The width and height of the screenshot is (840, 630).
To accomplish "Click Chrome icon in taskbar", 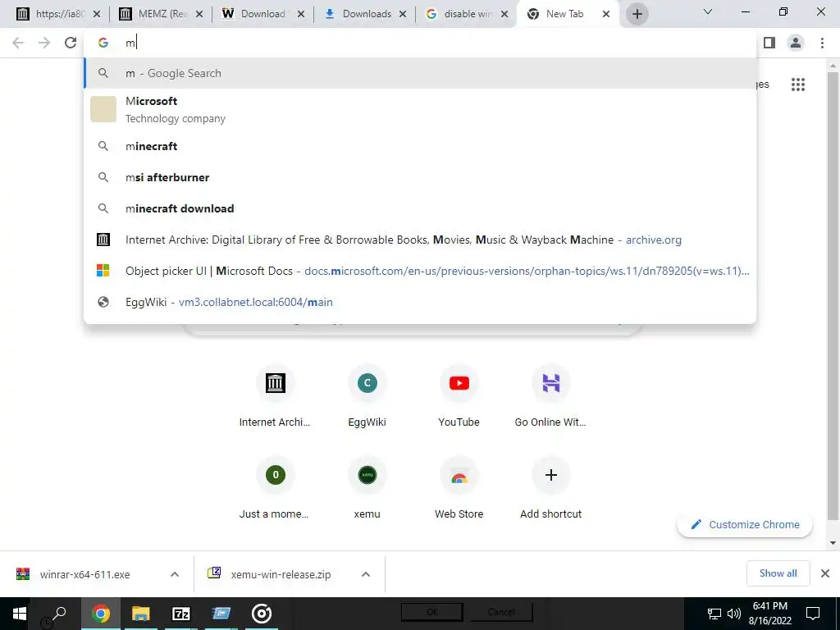I will click(x=100, y=614).
